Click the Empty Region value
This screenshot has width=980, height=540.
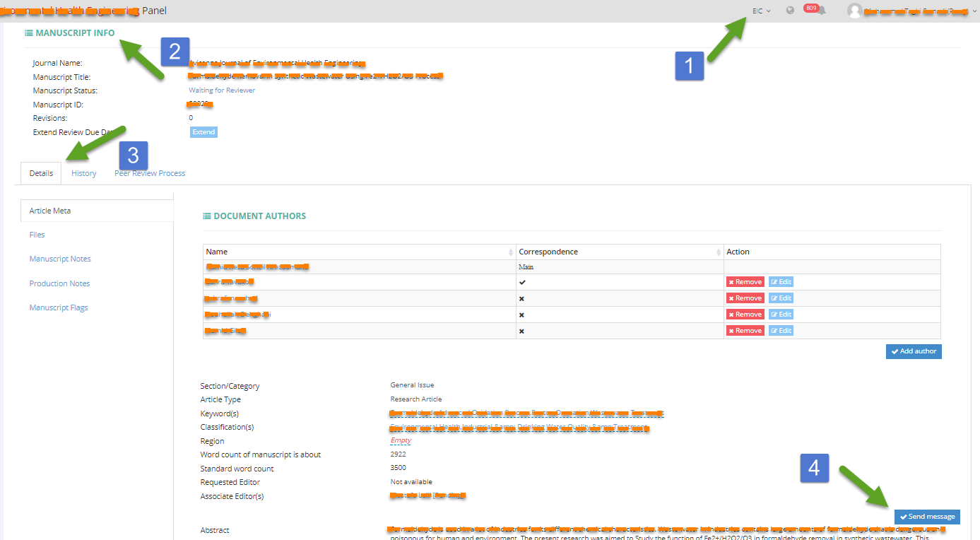pyautogui.click(x=401, y=440)
